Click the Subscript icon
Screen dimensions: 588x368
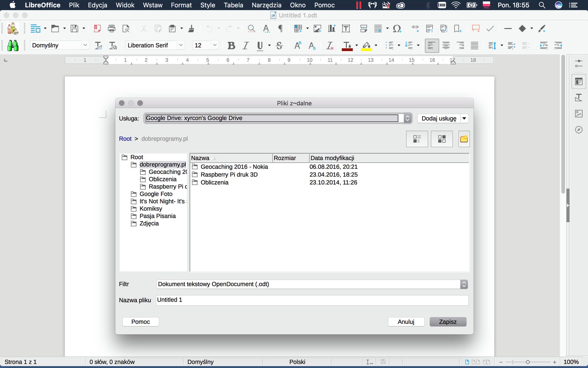pos(312,46)
